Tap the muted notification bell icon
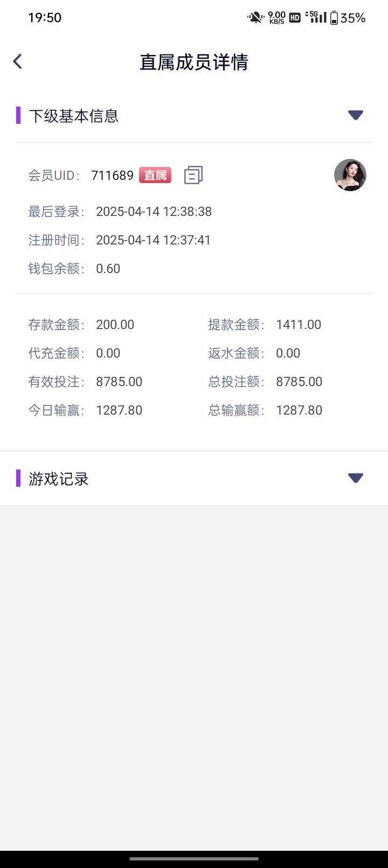 [255, 18]
